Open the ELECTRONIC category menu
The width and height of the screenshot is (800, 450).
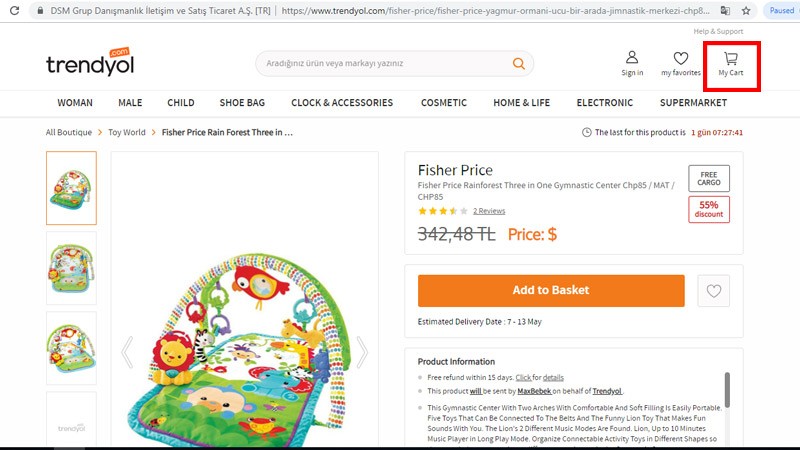click(x=604, y=103)
